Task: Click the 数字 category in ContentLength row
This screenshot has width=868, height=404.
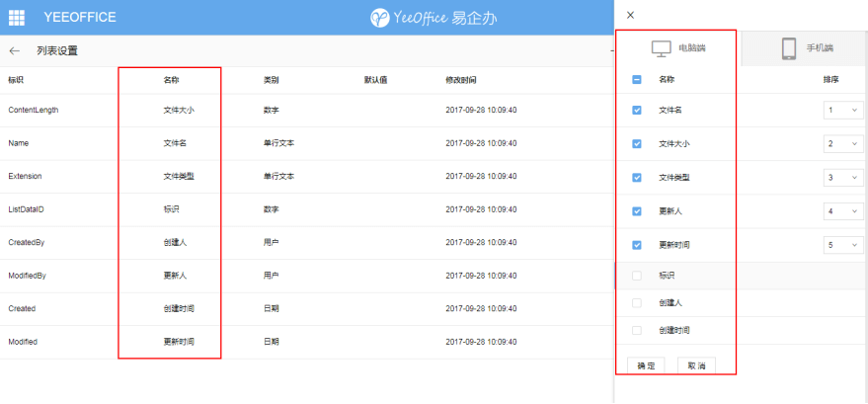Action: pos(271,110)
